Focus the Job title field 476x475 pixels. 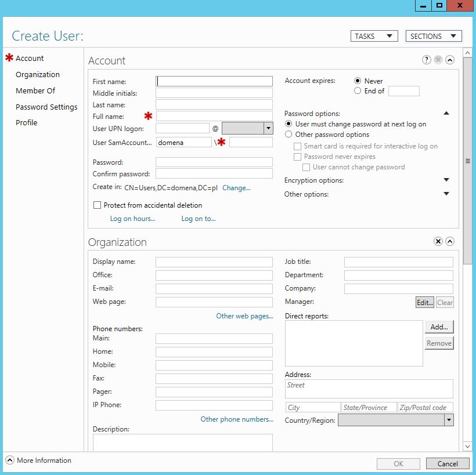tap(399, 262)
